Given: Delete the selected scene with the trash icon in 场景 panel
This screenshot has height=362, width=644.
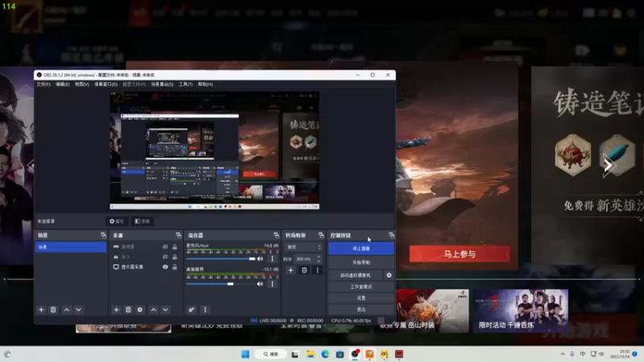Looking at the screenshot, I should [53, 310].
